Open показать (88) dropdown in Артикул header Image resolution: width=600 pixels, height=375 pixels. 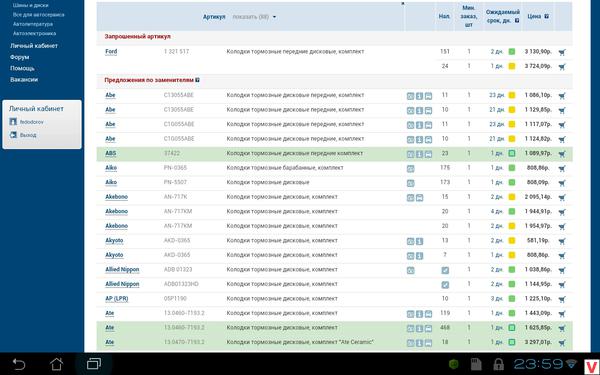click(254, 17)
